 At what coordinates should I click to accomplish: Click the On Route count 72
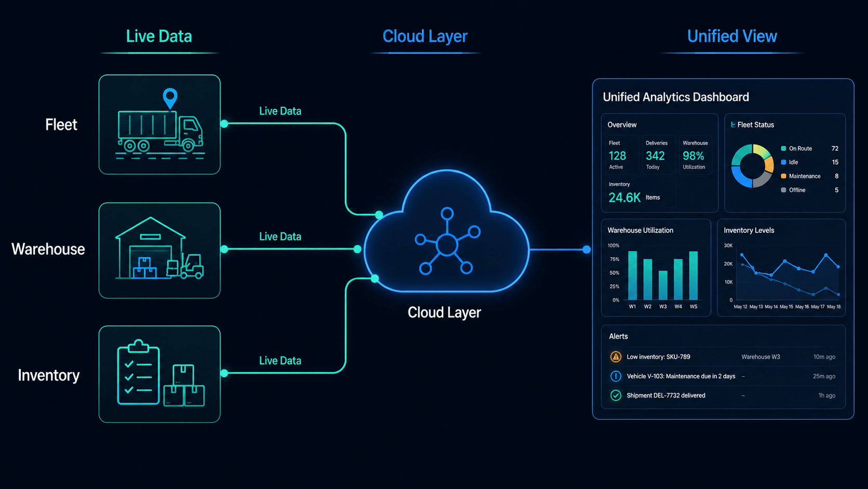(x=835, y=149)
